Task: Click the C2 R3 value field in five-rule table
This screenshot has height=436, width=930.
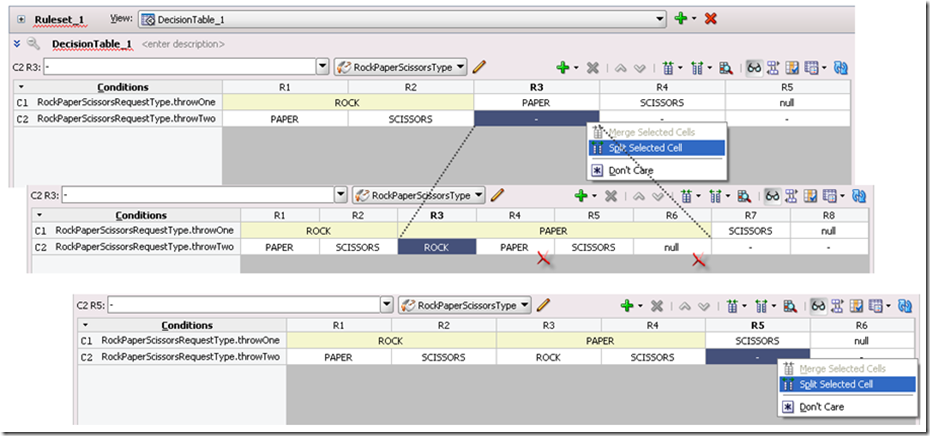Action: (x=180, y=67)
